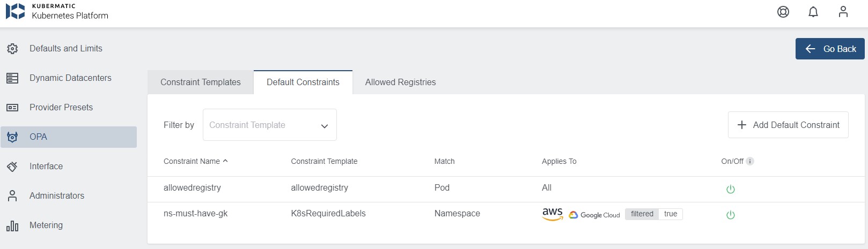
Task: Open the Administrators section
Action: (69, 196)
